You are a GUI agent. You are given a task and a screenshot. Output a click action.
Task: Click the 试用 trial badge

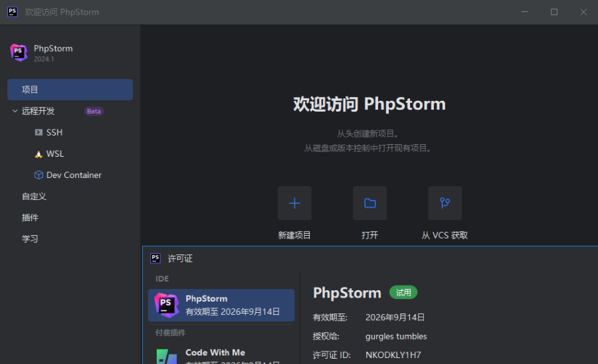tap(403, 292)
